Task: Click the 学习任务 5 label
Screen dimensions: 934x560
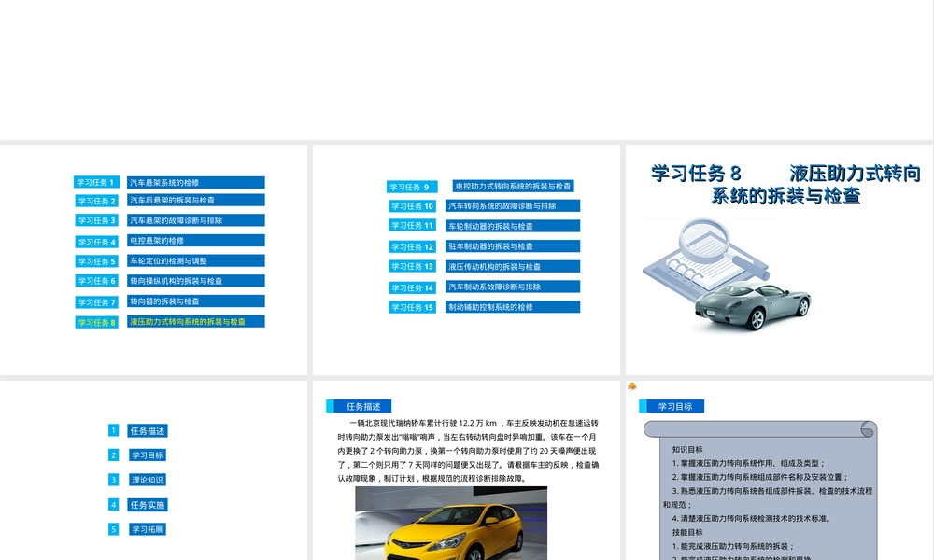Action: [x=96, y=261]
